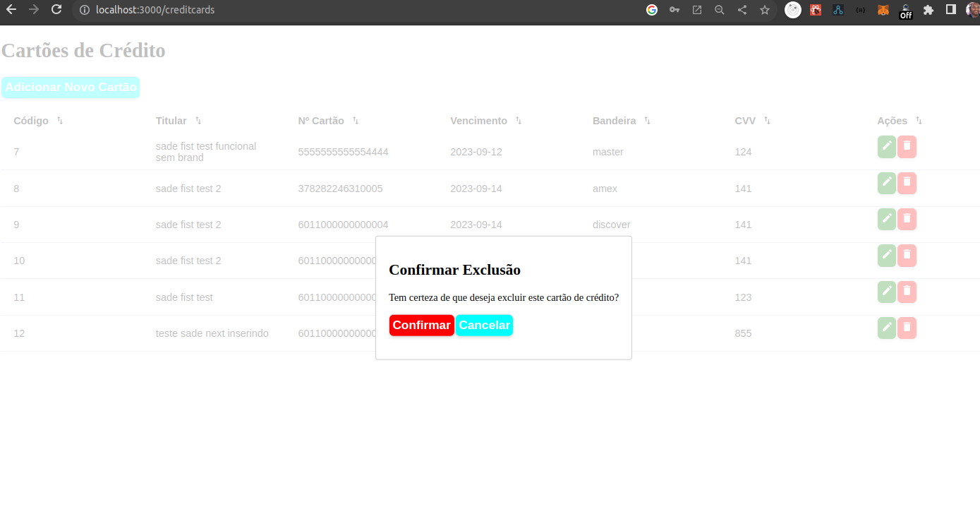
Task: Click the JSON viewer {≡} extension icon
Action: (859, 10)
